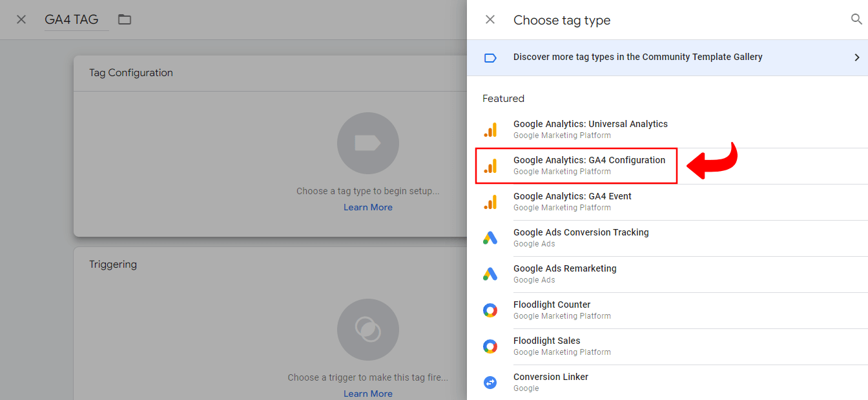Click the Tag Configuration setup arrow circle

pyautogui.click(x=367, y=143)
